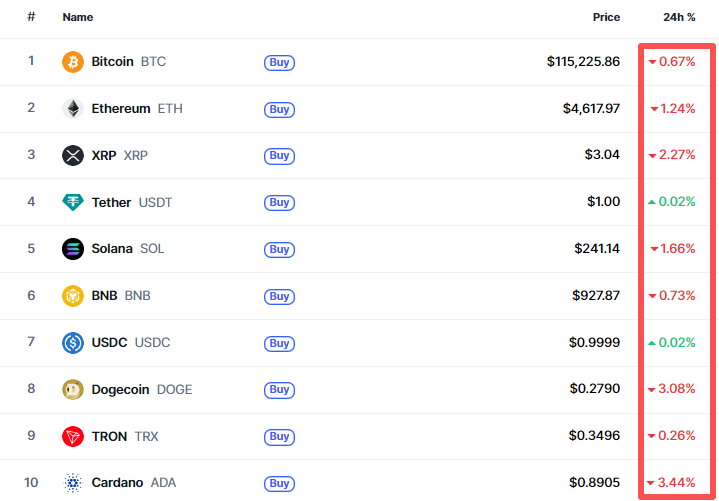Sort by the # rank column header

click(x=31, y=17)
